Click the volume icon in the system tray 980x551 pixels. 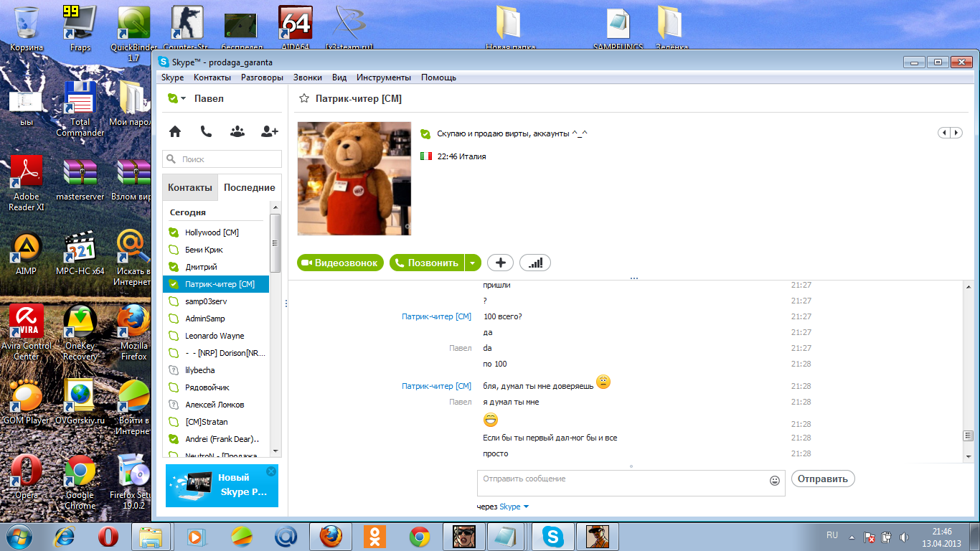904,537
